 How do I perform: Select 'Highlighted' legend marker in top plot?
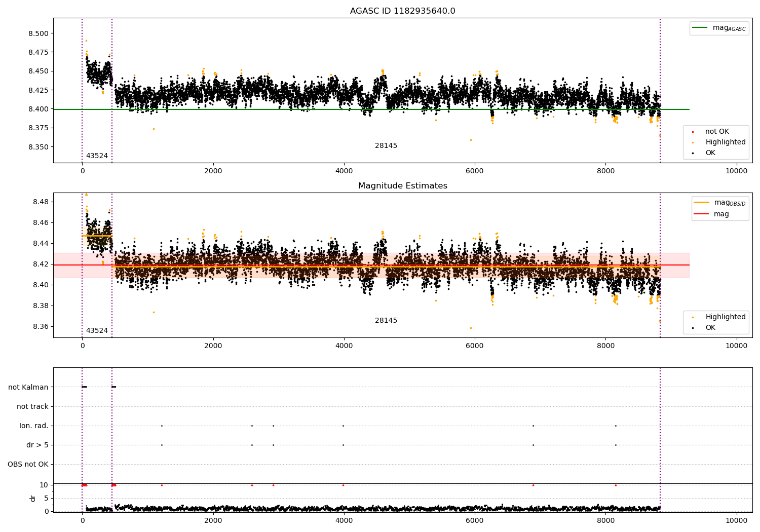[x=693, y=142]
